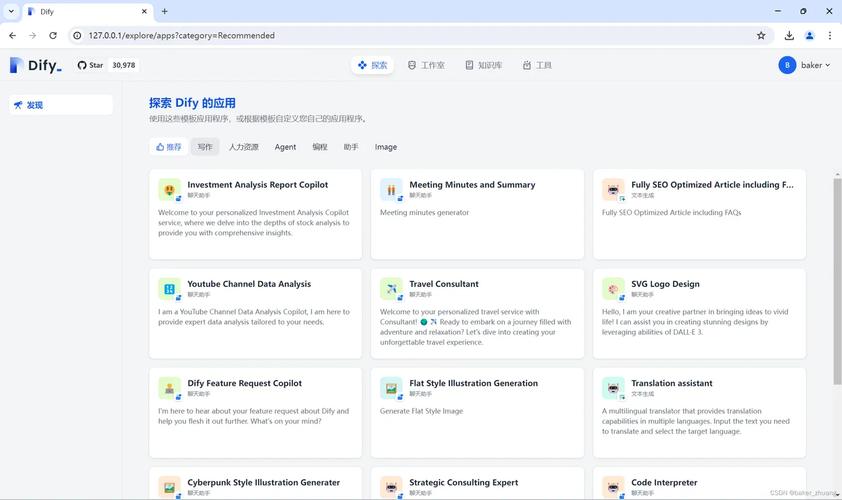Click the Meeting Minutes and Summary app icon

[x=391, y=190]
